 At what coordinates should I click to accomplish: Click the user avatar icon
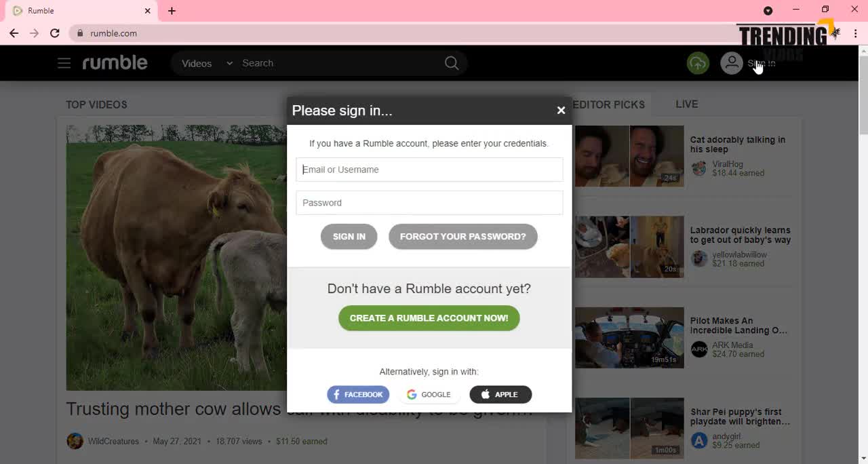[x=732, y=63]
